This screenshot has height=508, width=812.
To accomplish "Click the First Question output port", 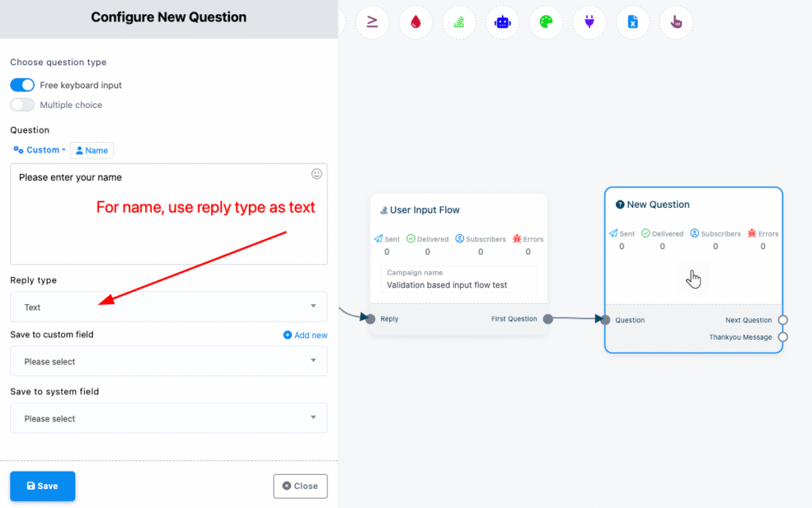I will pos(548,319).
